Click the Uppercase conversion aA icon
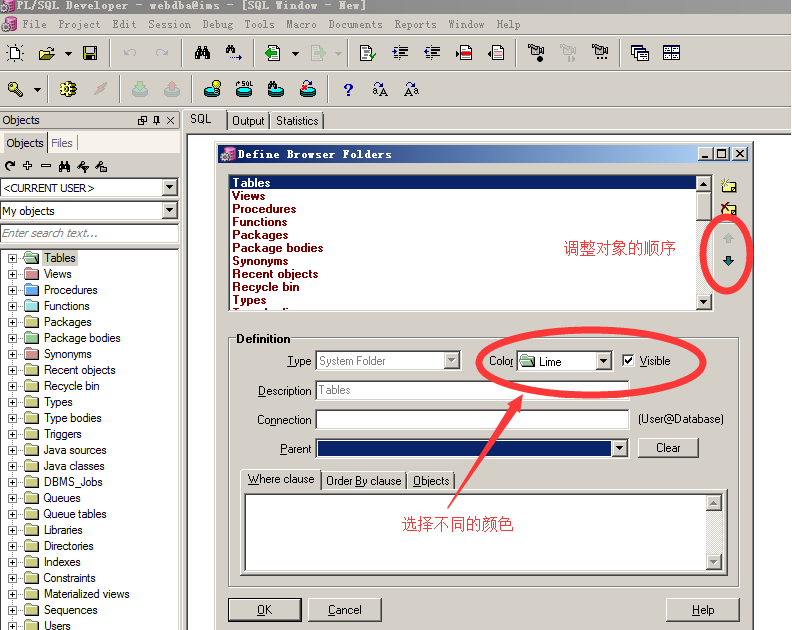Screen dimensions: 792x630 click(380, 90)
